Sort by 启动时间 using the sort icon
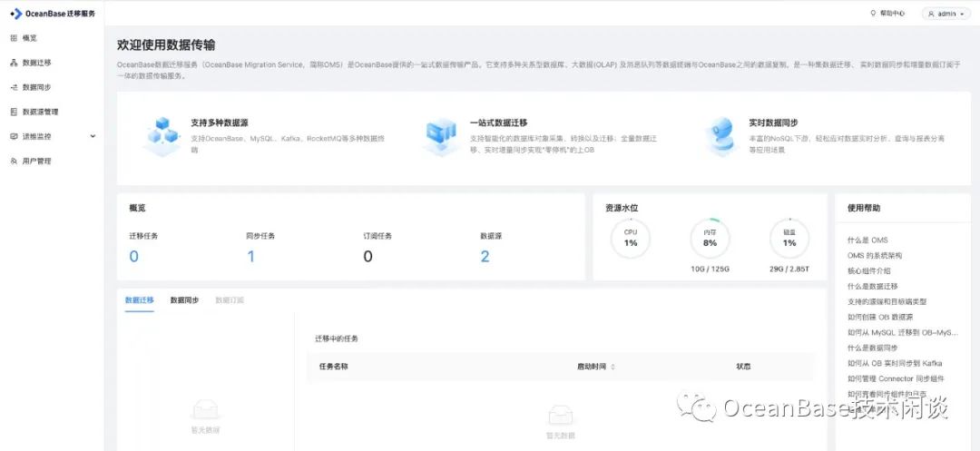The image size is (980, 451). (612, 367)
